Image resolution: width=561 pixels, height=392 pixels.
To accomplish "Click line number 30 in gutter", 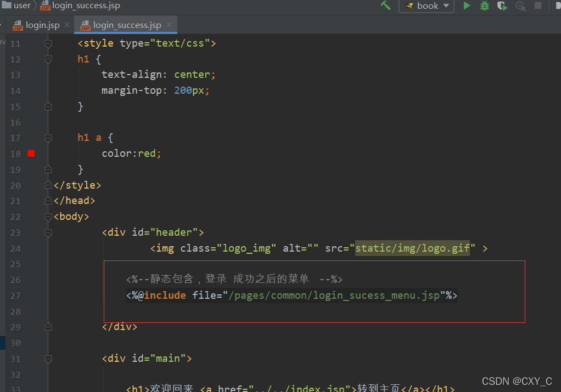I will [x=15, y=343].
